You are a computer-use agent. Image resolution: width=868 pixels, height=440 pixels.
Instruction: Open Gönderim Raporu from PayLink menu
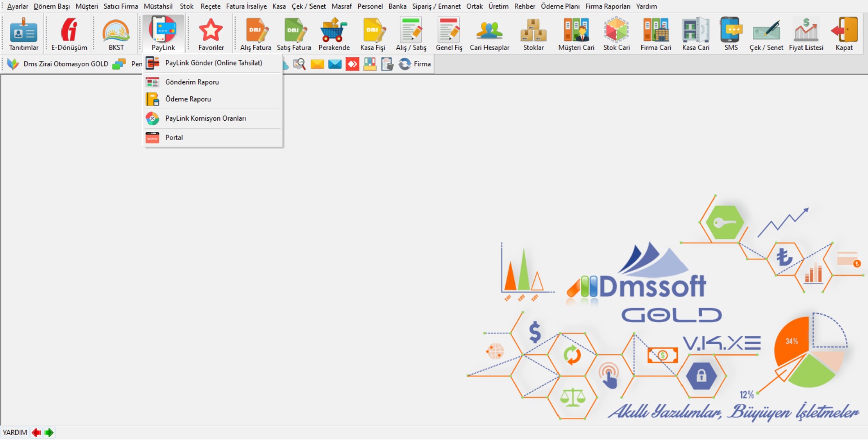192,82
